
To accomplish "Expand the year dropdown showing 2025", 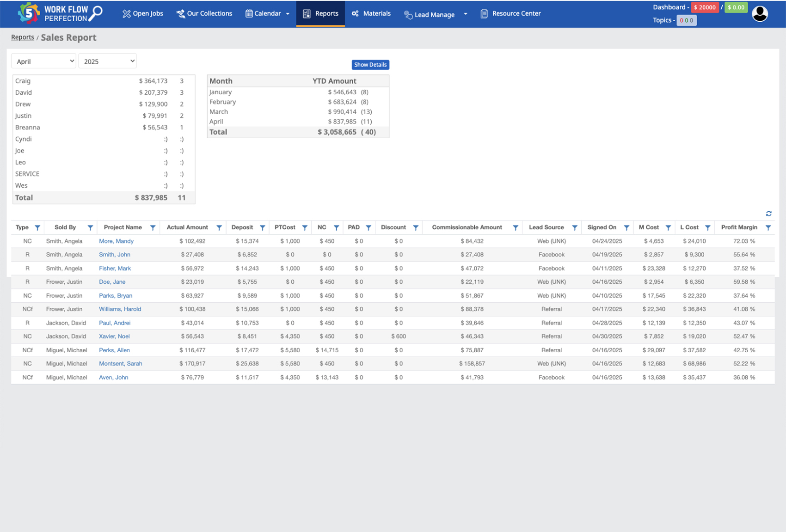I will [x=107, y=61].
